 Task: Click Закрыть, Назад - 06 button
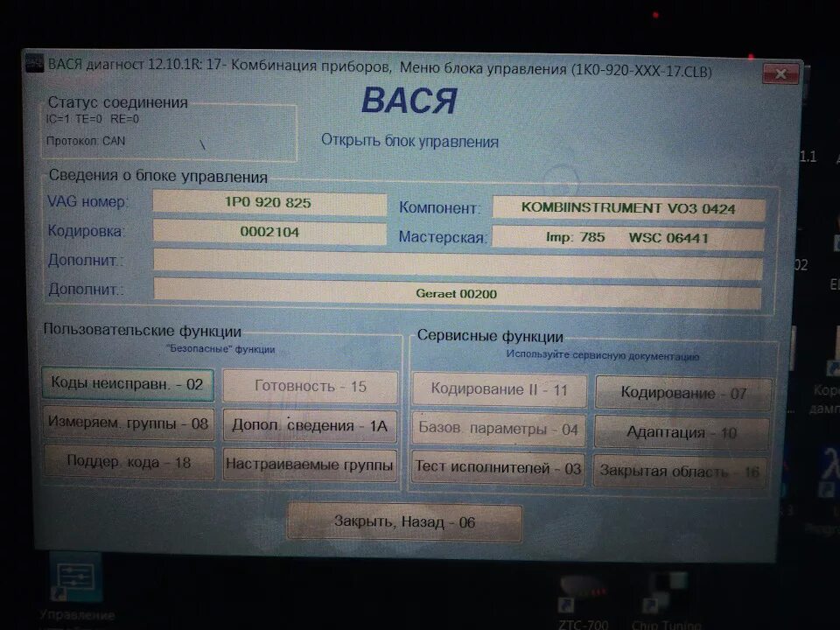404,521
